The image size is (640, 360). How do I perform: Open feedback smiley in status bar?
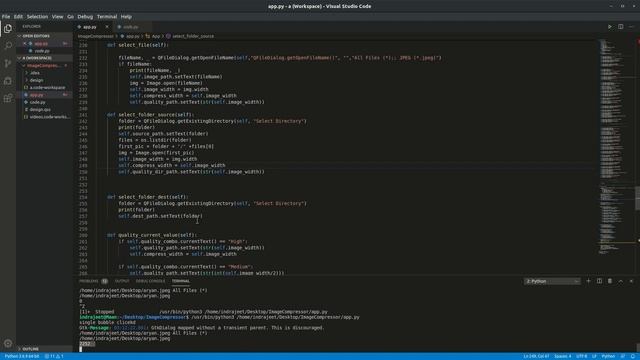(x=623, y=356)
